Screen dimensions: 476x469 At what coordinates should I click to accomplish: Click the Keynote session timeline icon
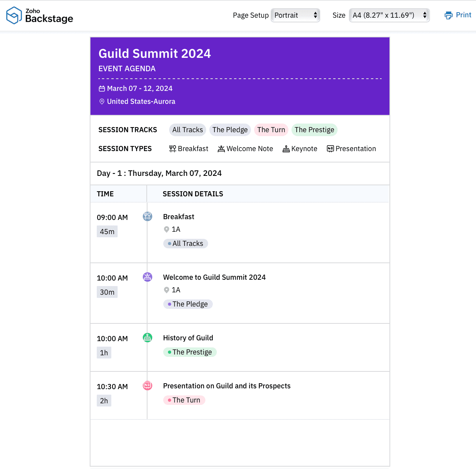tap(148, 338)
